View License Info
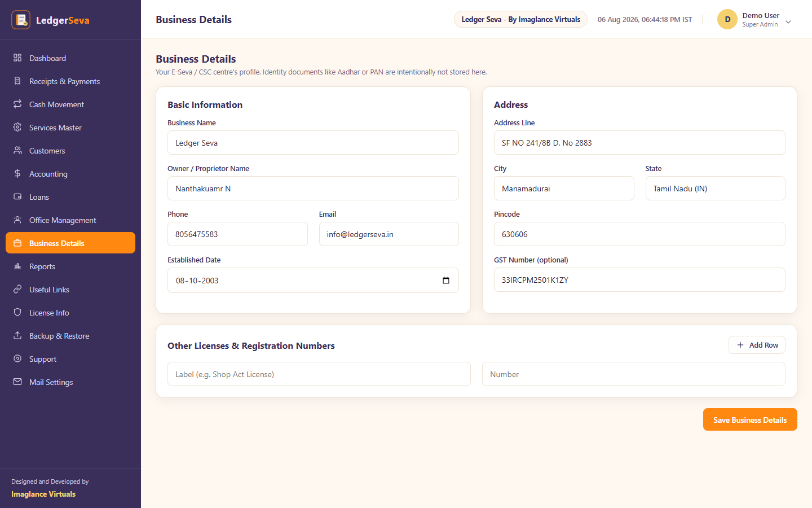 70,313
